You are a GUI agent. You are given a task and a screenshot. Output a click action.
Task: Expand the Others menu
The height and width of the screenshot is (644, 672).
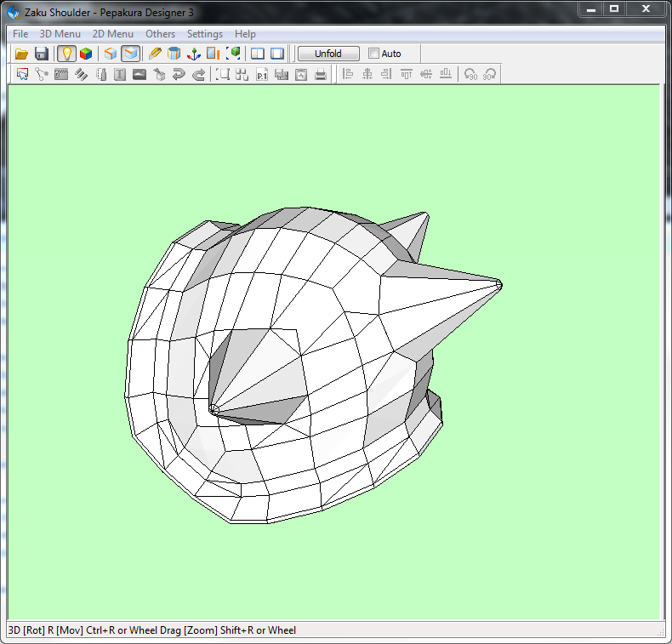pos(160,34)
